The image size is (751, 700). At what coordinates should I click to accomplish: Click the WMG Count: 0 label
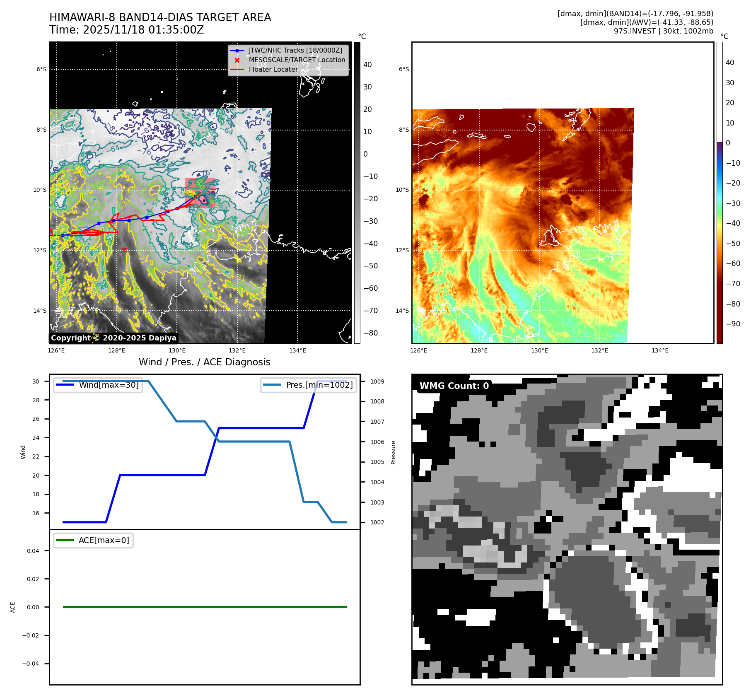[x=454, y=386]
